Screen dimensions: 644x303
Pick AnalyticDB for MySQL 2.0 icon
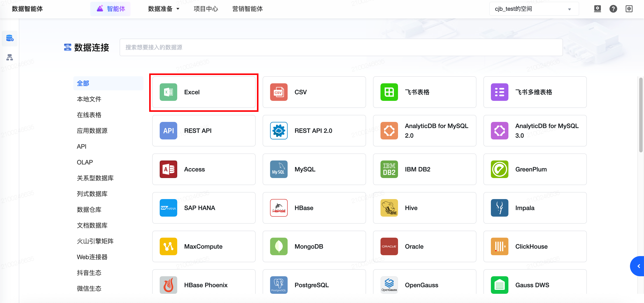coord(389,131)
